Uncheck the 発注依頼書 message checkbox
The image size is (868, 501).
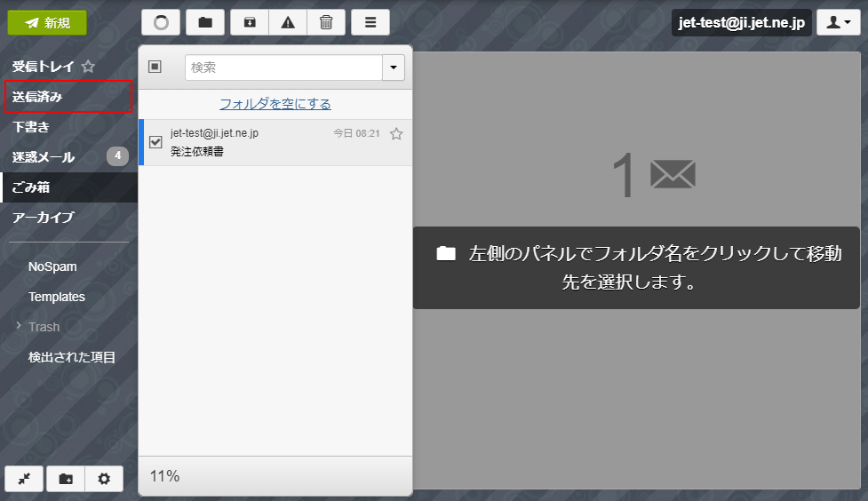(x=155, y=142)
